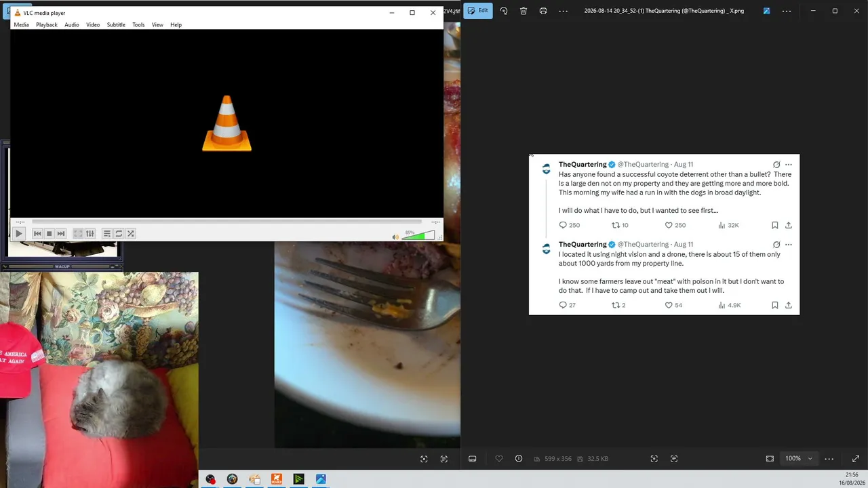Open the ellipsis menu beside the title-bar Photos icon
This screenshot has width=868, height=488.
tap(787, 11)
